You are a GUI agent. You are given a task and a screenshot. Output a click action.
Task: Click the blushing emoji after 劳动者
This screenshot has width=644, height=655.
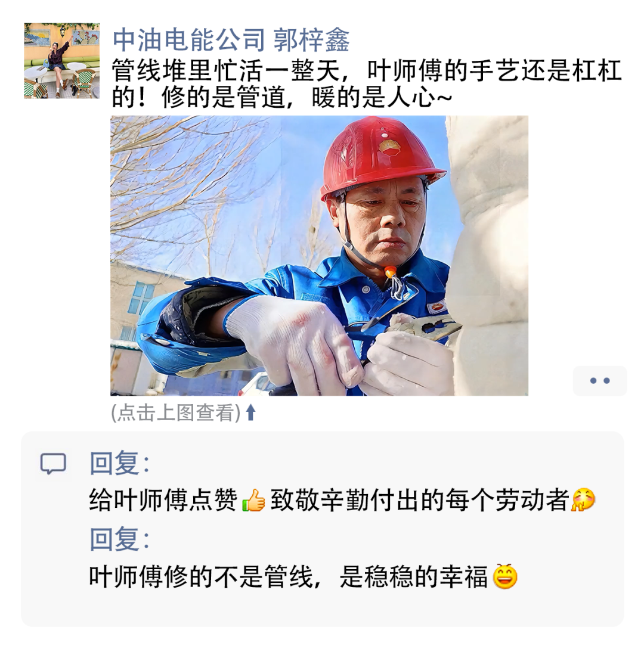pyautogui.click(x=583, y=499)
